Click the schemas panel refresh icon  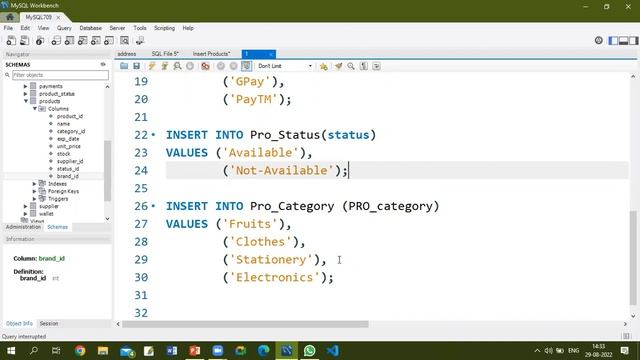pyautogui.click(x=103, y=64)
